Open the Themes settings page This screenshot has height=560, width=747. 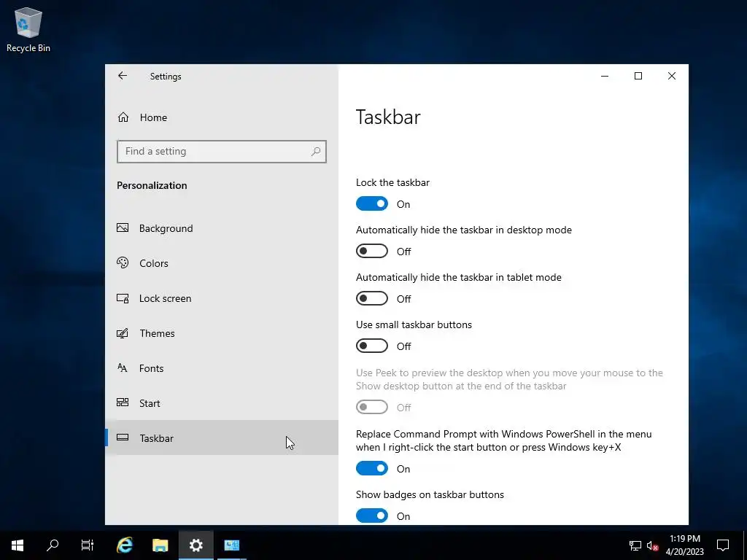[x=222, y=332]
